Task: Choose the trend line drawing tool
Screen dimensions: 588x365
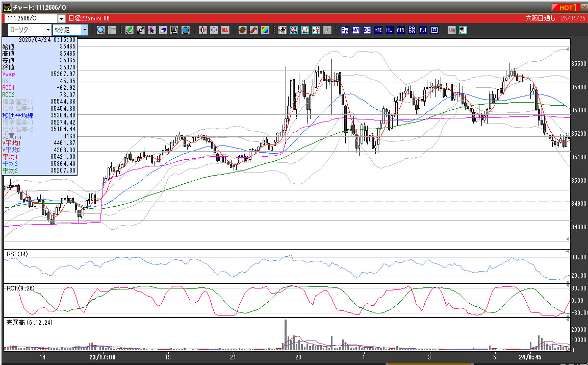Action: tap(141, 30)
